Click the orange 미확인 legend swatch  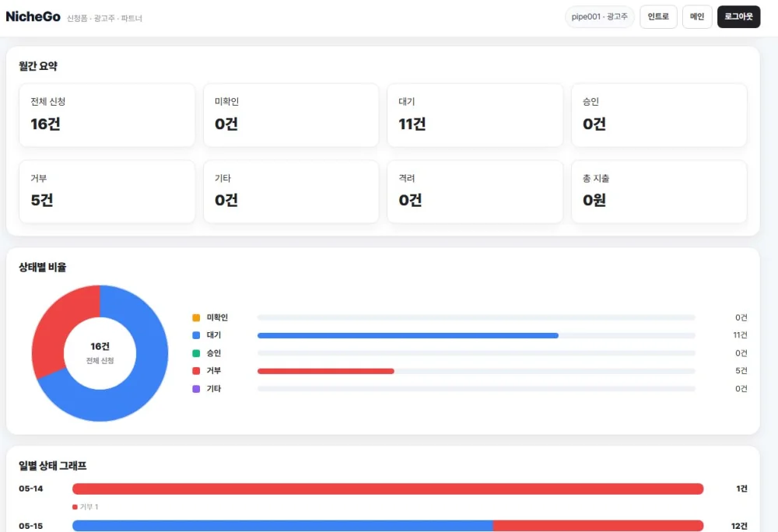(x=196, y=317)
